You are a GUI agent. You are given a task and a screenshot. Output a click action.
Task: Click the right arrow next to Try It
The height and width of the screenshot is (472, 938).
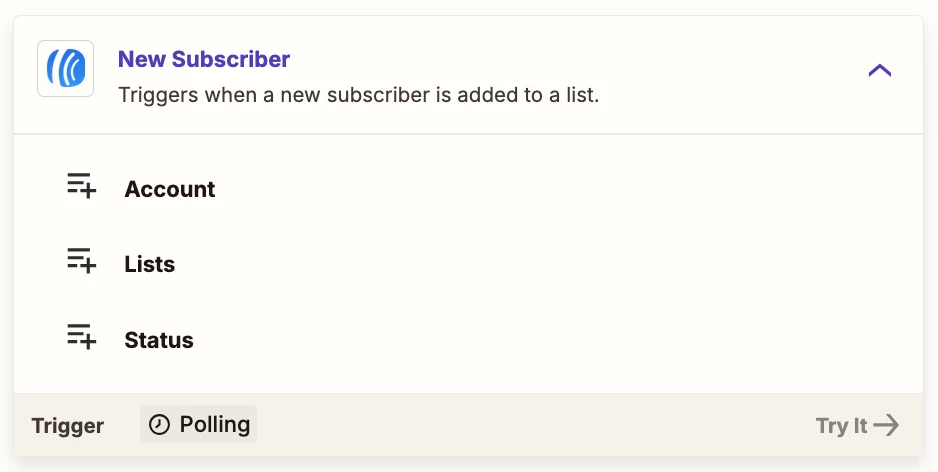pyautogui.click(x=887, y=425)
